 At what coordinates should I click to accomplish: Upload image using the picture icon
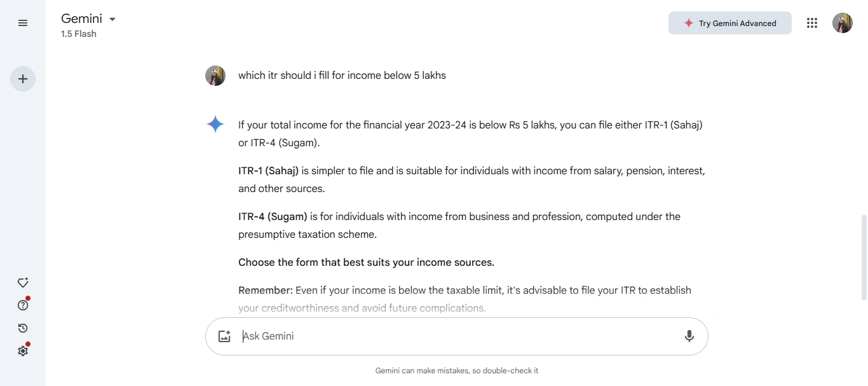224,336
